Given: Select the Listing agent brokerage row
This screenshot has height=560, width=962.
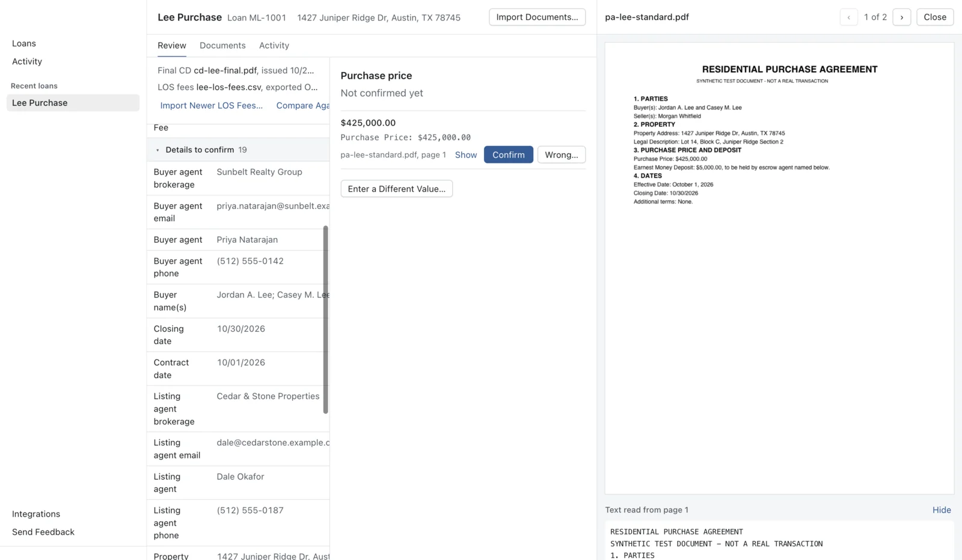Looking at the screenshot, I should (238, 409).
